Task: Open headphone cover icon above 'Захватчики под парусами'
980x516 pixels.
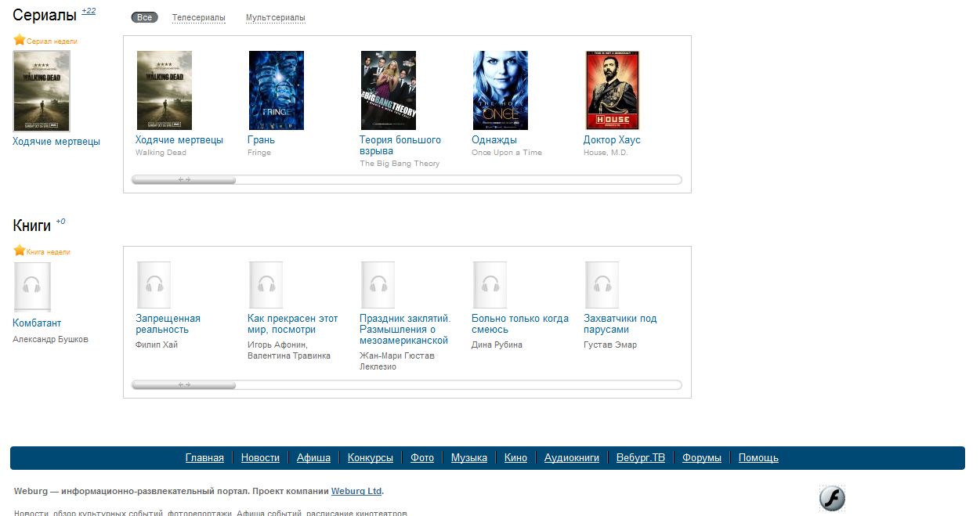Action: coord(602,285)
